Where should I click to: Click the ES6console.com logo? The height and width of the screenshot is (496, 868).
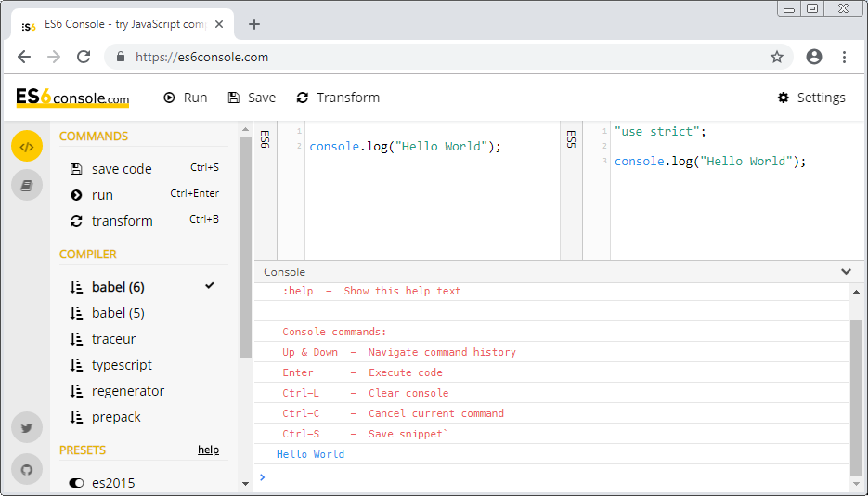(72, 98)
